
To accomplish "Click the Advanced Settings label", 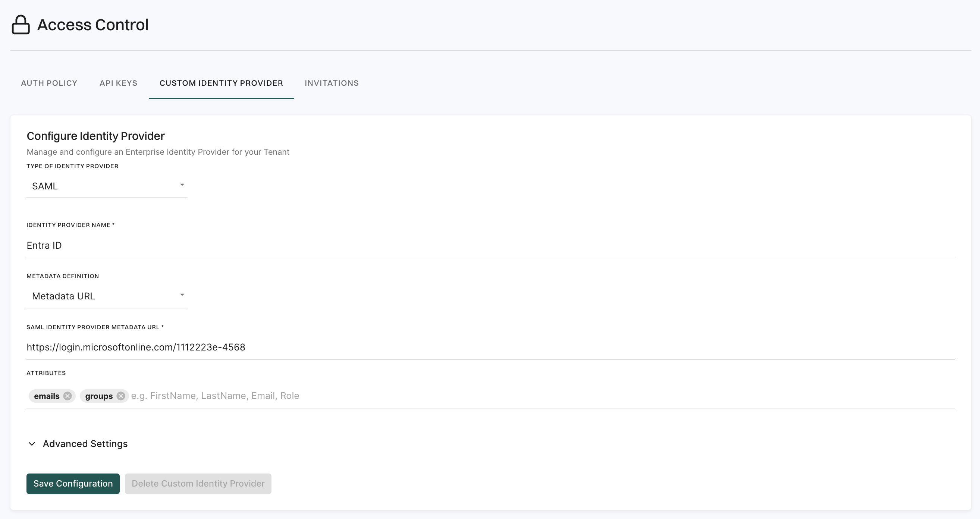I will pyautogui.click(x=85, y=444).
